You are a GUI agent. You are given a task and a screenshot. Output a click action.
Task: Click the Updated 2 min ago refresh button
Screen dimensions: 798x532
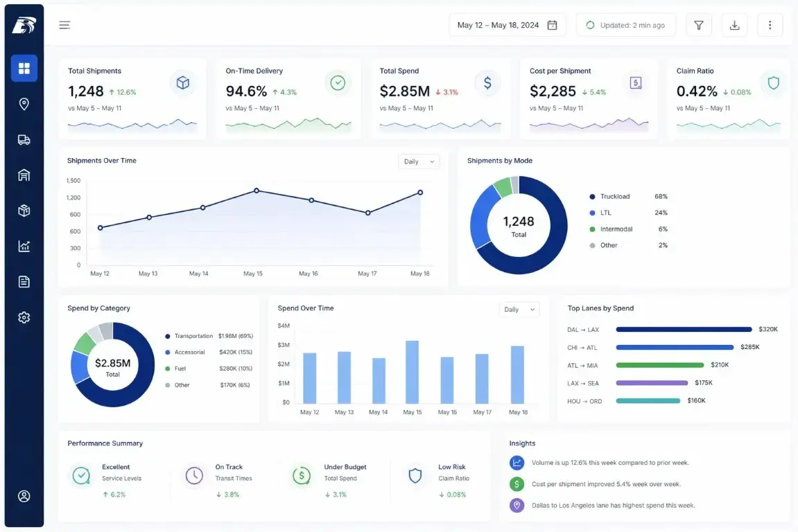(625, 26)
